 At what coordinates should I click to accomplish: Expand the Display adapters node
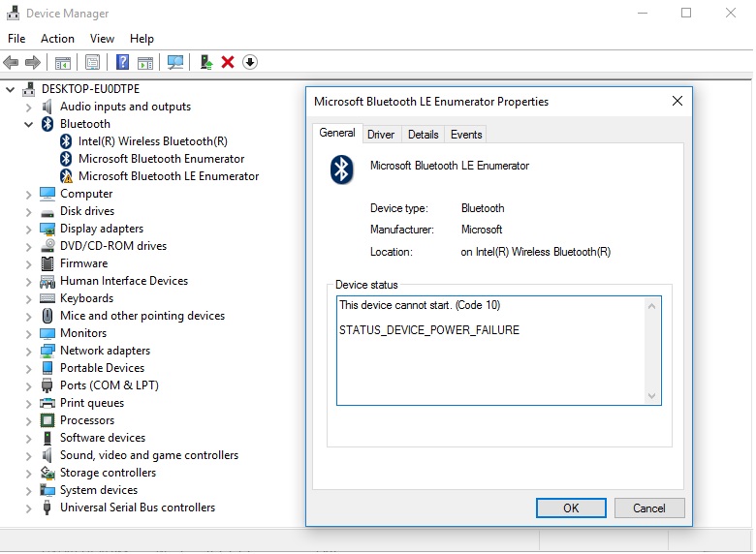(27, 229)
